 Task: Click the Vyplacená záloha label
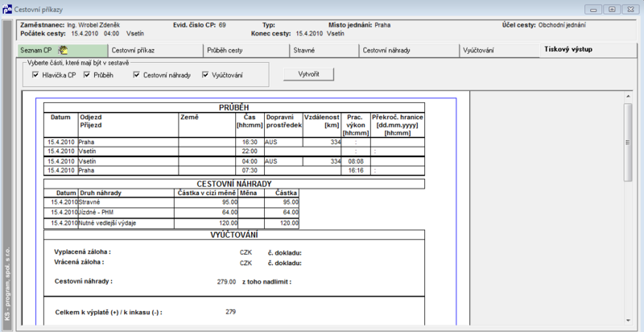coord(83,252)
